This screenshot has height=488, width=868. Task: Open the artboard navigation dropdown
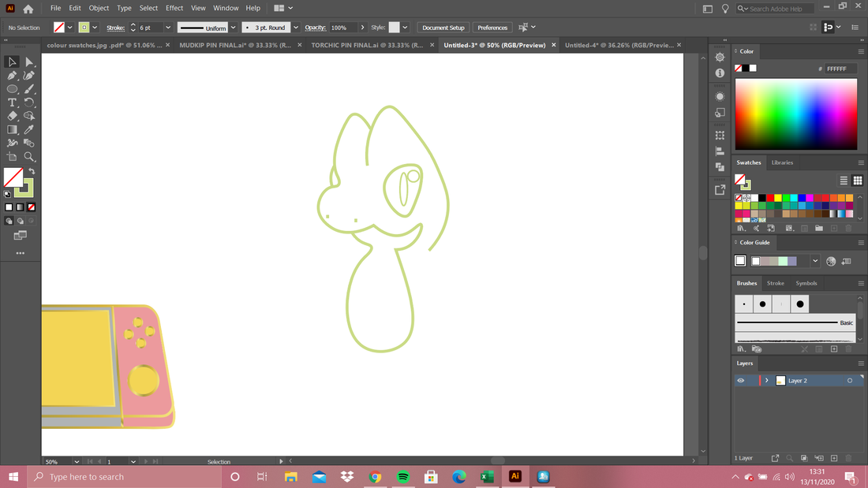click(133, 461)
